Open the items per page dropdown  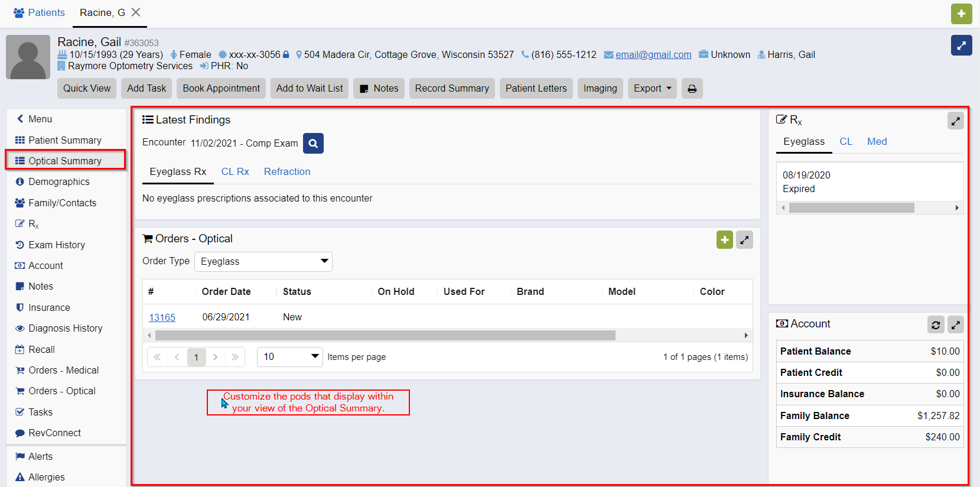(289, 356)
